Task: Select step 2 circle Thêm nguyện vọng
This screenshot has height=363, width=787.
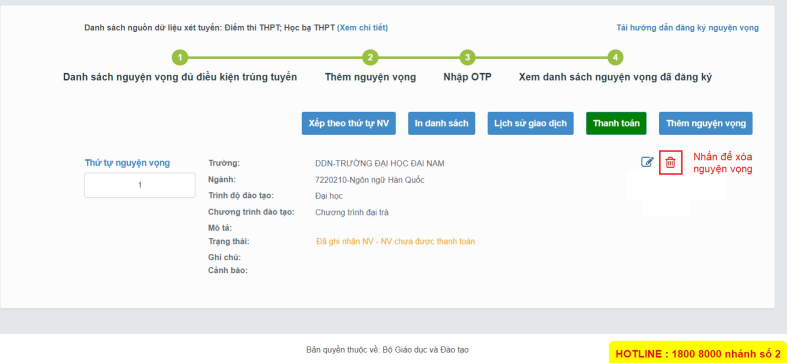Action: click(x=370, y=58)
